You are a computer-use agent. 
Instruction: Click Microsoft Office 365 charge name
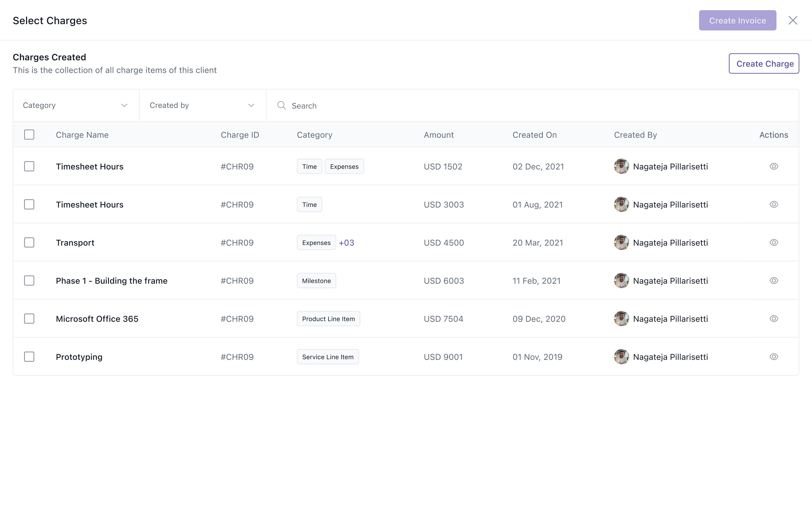tap(97, 319)
